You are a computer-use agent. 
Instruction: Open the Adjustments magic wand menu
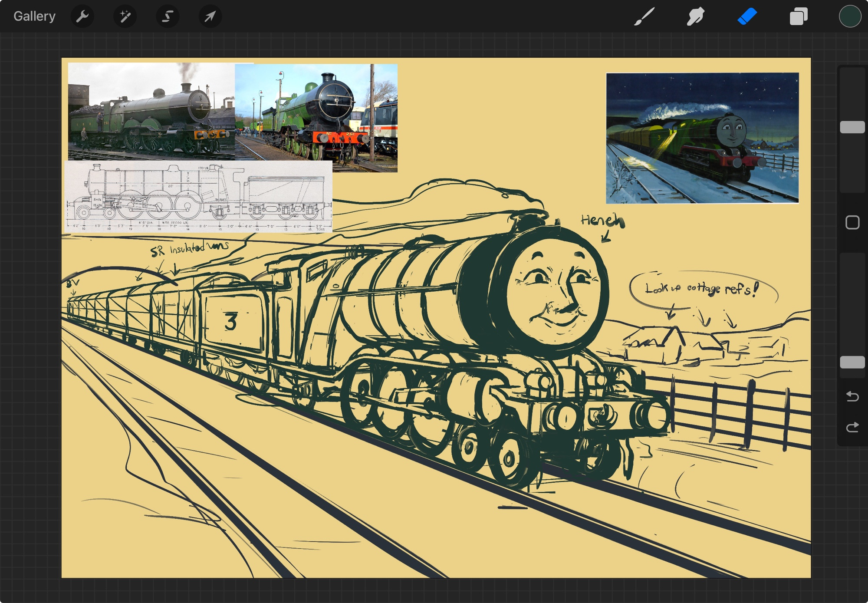[125, 16]
